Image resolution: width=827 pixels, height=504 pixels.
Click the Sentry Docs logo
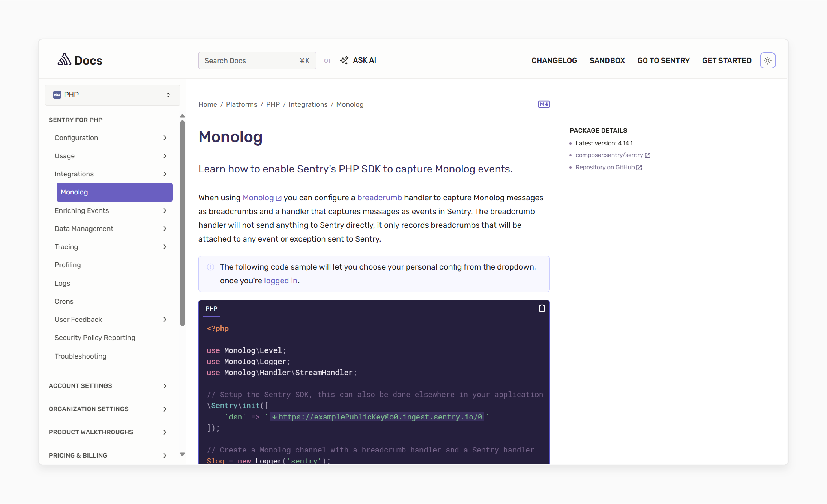[80, 60]
